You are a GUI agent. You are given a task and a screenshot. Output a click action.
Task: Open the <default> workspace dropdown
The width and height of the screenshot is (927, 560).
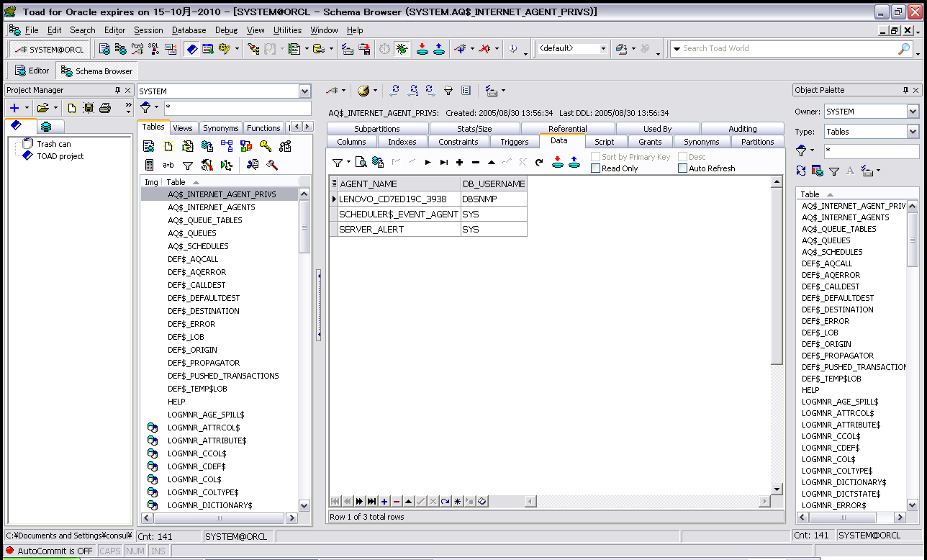pyautogui.click(x=603, y=49)
